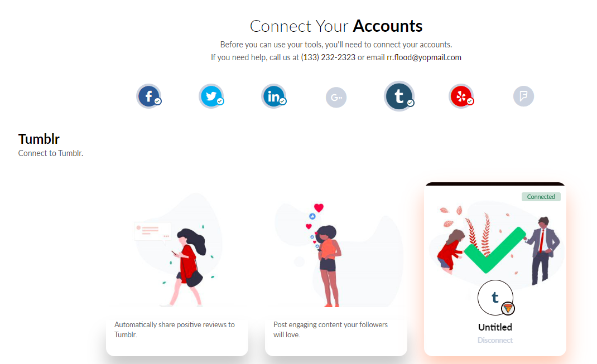Click the (133) 232-2323 phone number
Viewport: 597px width, 364px height.
coord(328,57)
